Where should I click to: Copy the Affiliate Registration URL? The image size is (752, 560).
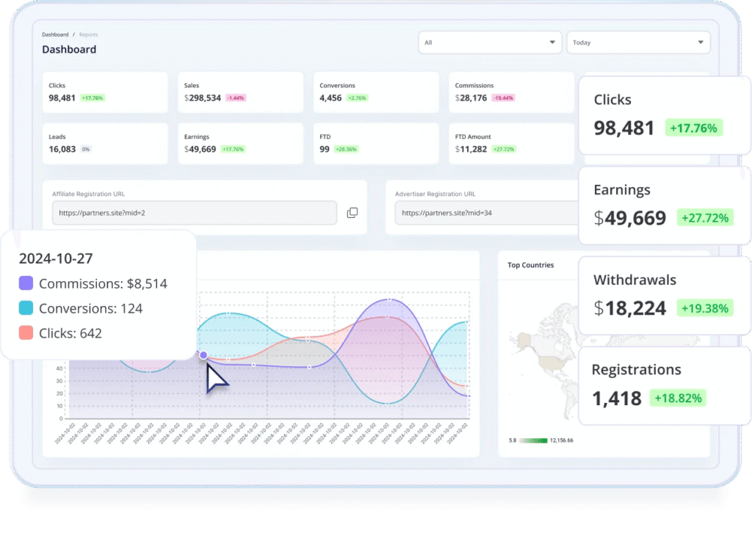point(352,213)
